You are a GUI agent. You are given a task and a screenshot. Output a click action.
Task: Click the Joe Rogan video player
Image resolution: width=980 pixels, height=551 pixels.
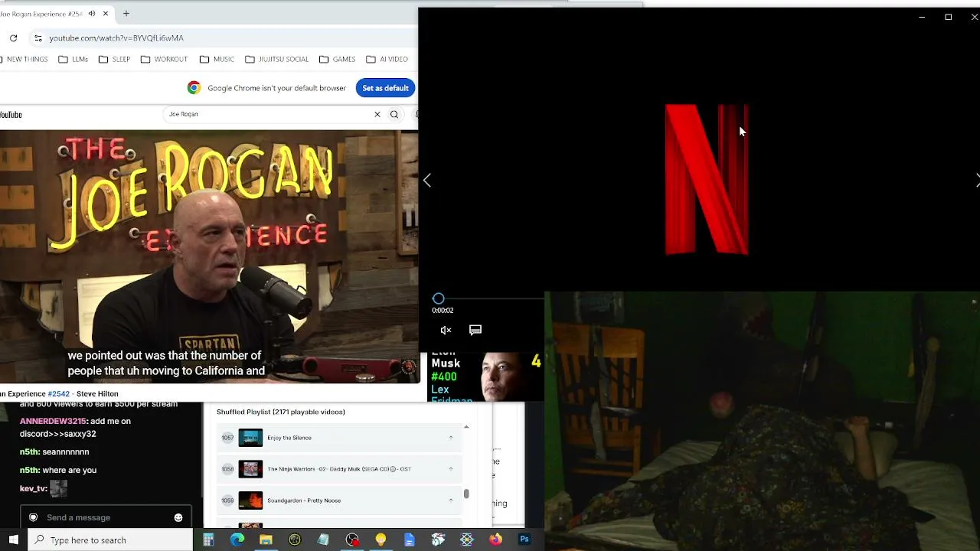209,256
